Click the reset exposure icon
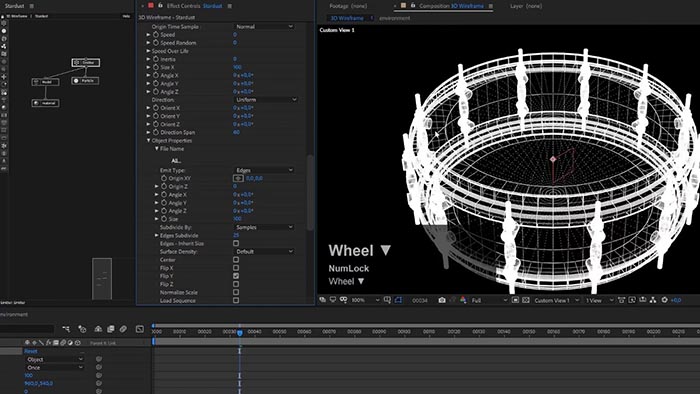The image size is (700, 394). tap(664, 300)
